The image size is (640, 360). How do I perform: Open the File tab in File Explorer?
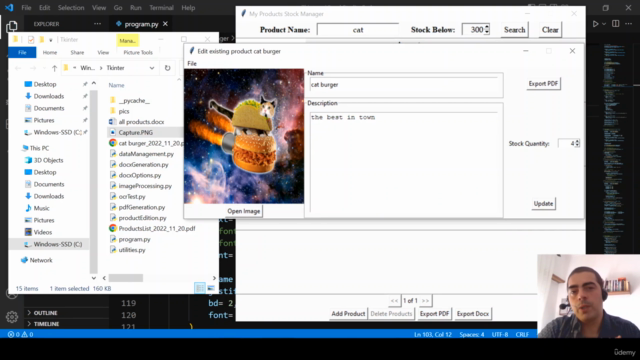click(22, 52)
